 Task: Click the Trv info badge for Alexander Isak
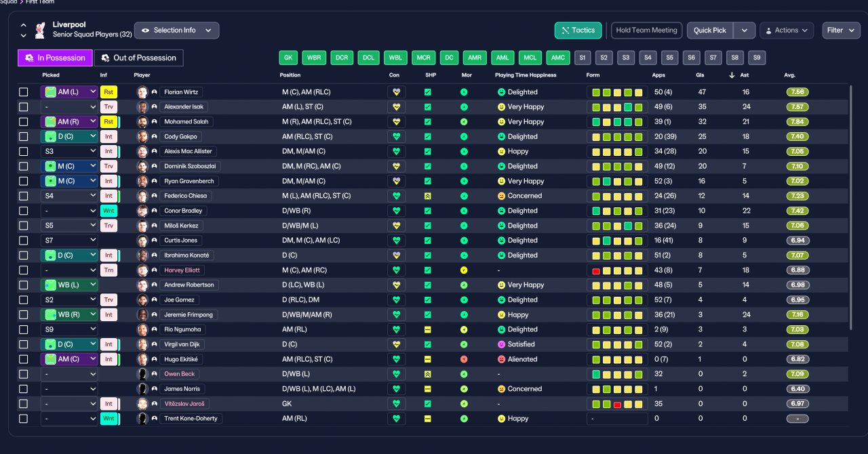(108, 107)
